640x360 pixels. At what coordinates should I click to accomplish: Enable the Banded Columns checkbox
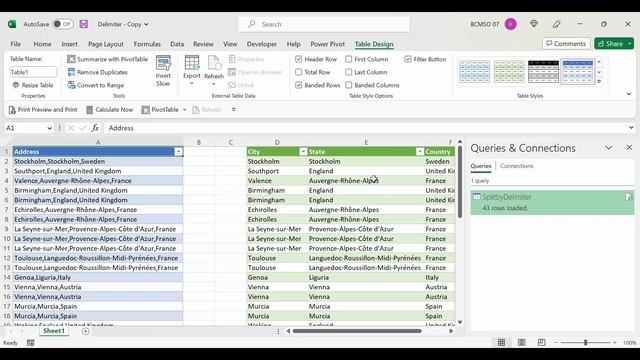(x=349, y=85)
